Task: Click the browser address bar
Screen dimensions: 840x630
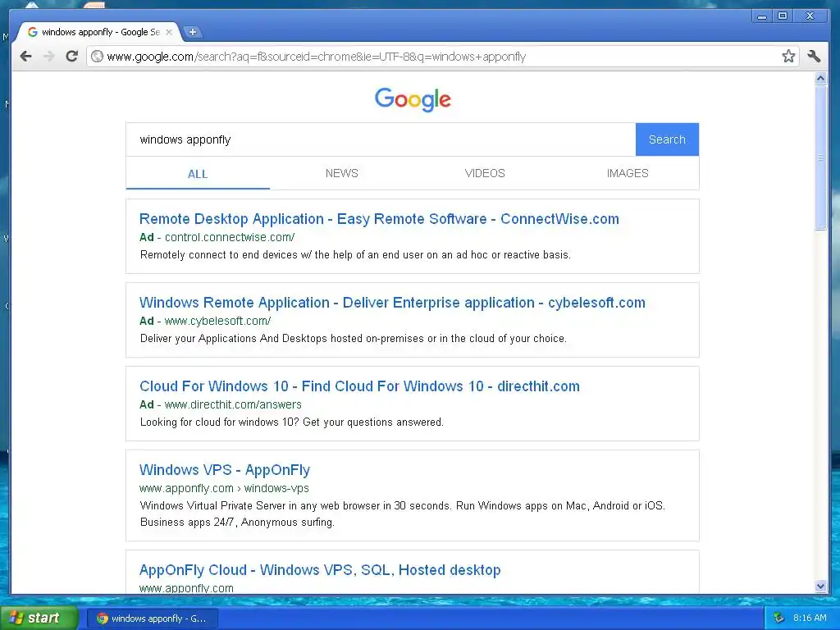Action: pos(442,57)
